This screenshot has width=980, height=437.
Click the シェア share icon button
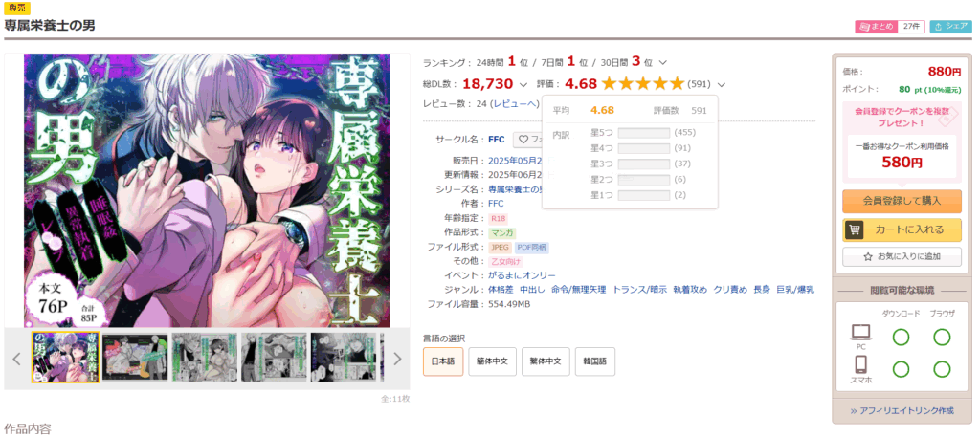951,26
